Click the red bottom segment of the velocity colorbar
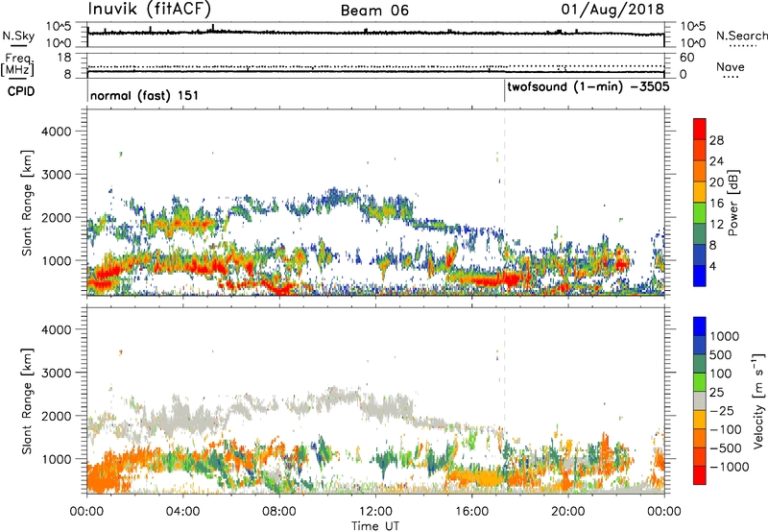Image resolution: width=768 pixels, height=532 pixels. [x=700, y=475]
